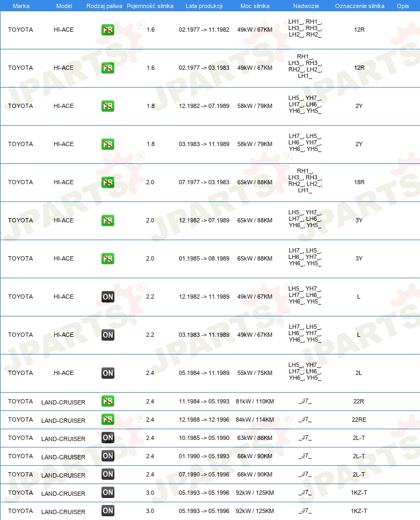Click the Pojemność silnika column header
Viewport: 420px width, 520px height.
(150, 6)
